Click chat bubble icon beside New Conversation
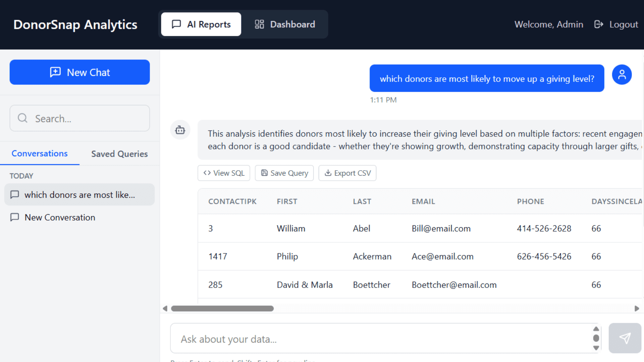 coord(15,217)
